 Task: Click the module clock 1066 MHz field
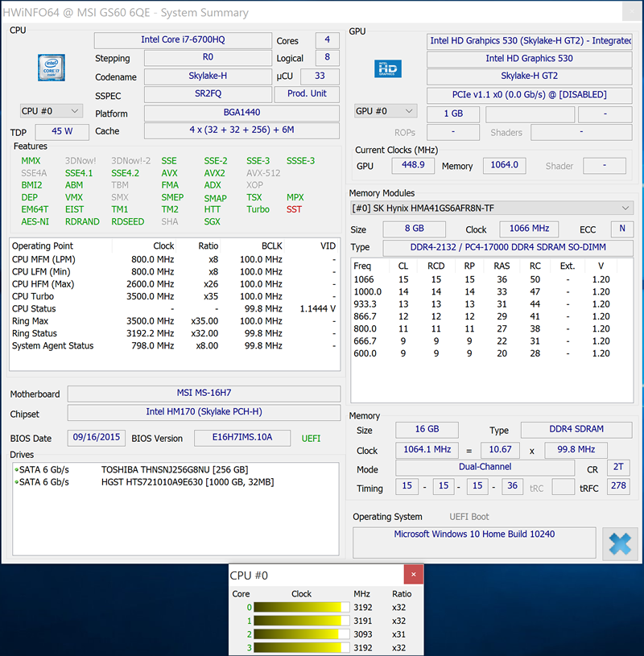(529, 229)
